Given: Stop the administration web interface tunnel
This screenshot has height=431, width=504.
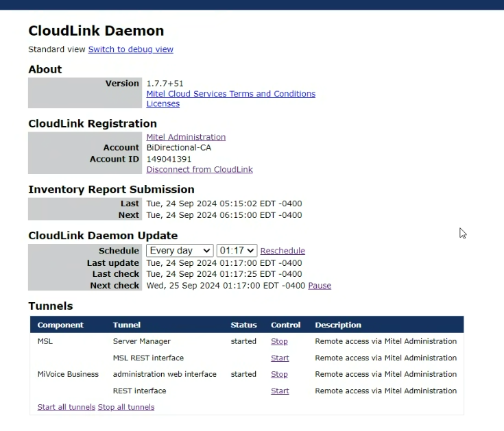Looking at the screenshot, I should [279, 374].
